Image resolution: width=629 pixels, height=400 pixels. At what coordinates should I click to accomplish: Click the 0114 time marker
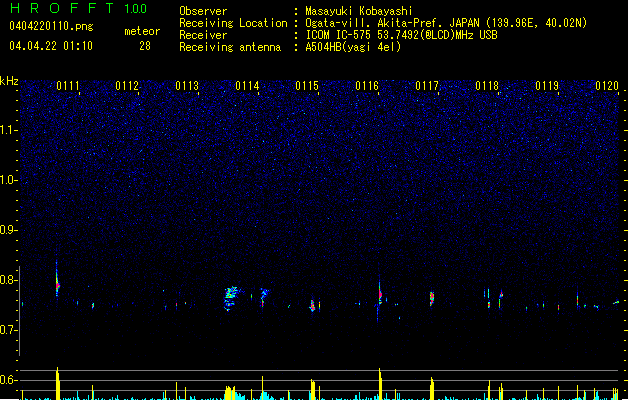[x=247, y=86]
